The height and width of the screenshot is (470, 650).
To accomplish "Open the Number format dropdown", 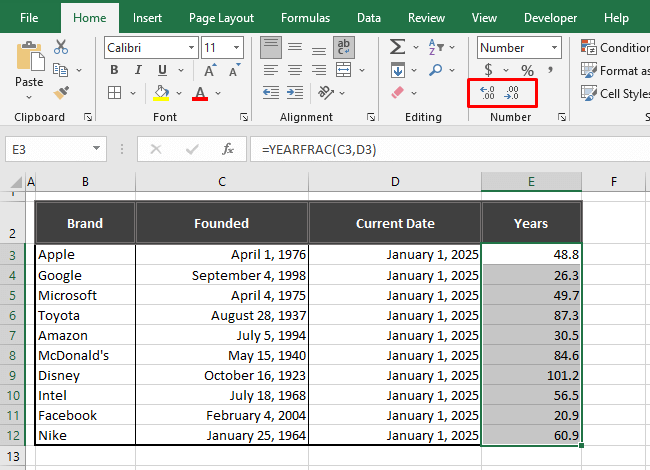I will 554,47.
